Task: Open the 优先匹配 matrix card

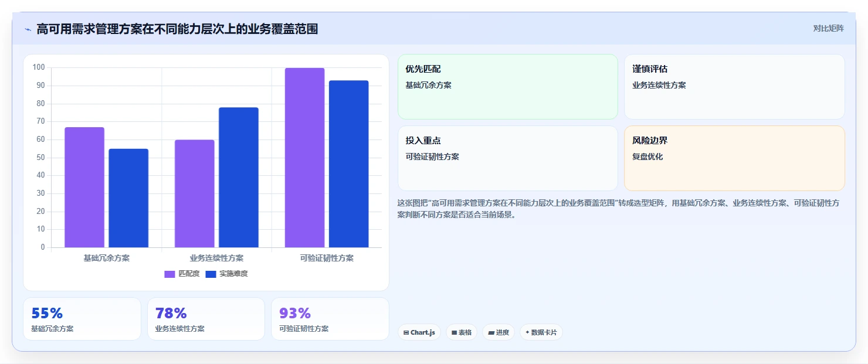Action: [508, 87]
